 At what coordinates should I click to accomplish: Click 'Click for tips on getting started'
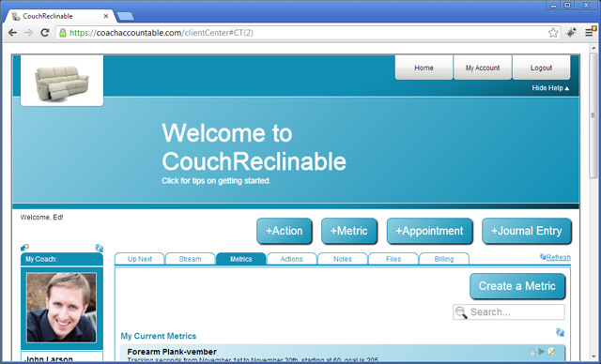click(216, 181)
